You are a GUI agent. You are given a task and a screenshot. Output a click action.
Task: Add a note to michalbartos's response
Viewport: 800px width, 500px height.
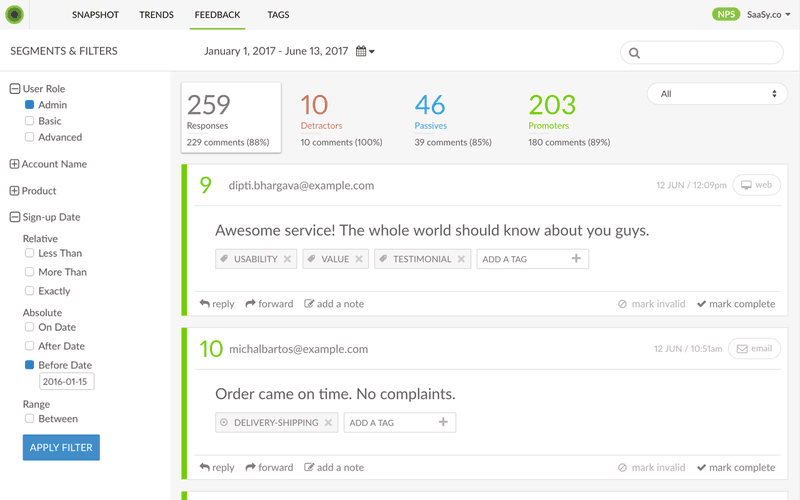coord(334,467)
